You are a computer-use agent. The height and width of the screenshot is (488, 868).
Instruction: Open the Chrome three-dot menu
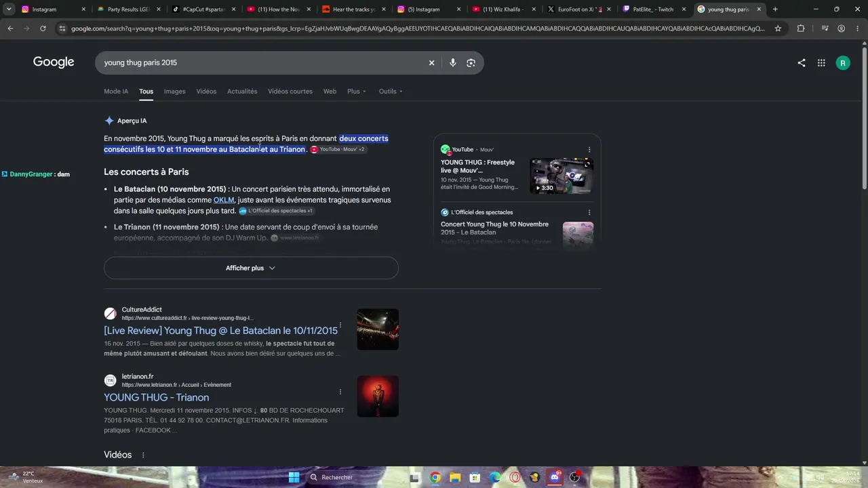click(857, 28)
